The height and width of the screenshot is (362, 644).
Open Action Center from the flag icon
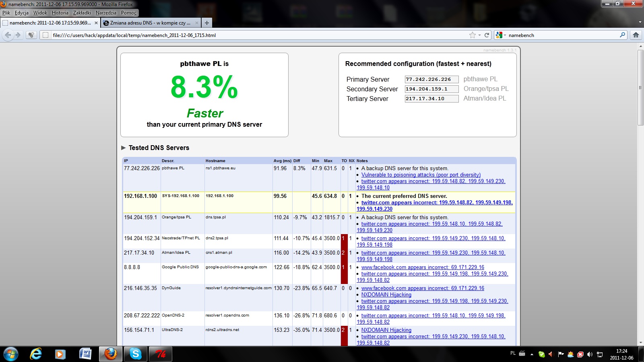tap(561, 354)
